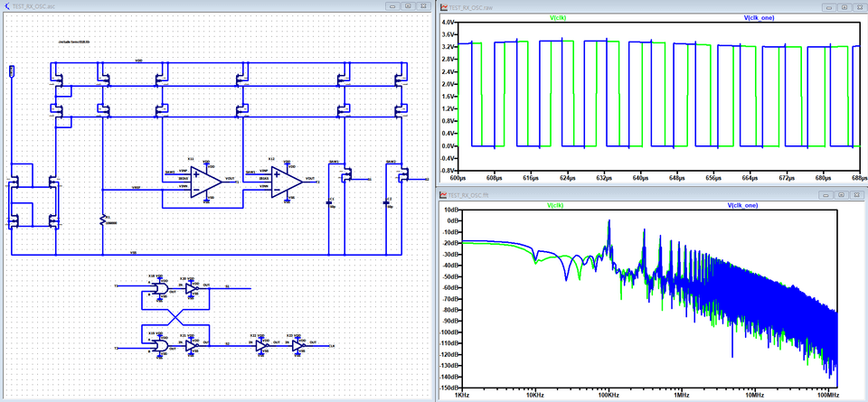The image size is (868, 402).
Task: Select inverter X20 in the schematic
Action: tap(192, 289)
